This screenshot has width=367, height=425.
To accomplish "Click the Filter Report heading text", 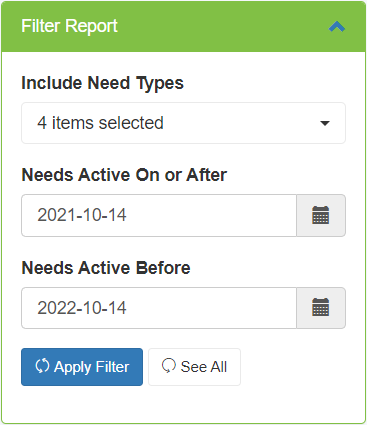I will [x=69, y=26].
